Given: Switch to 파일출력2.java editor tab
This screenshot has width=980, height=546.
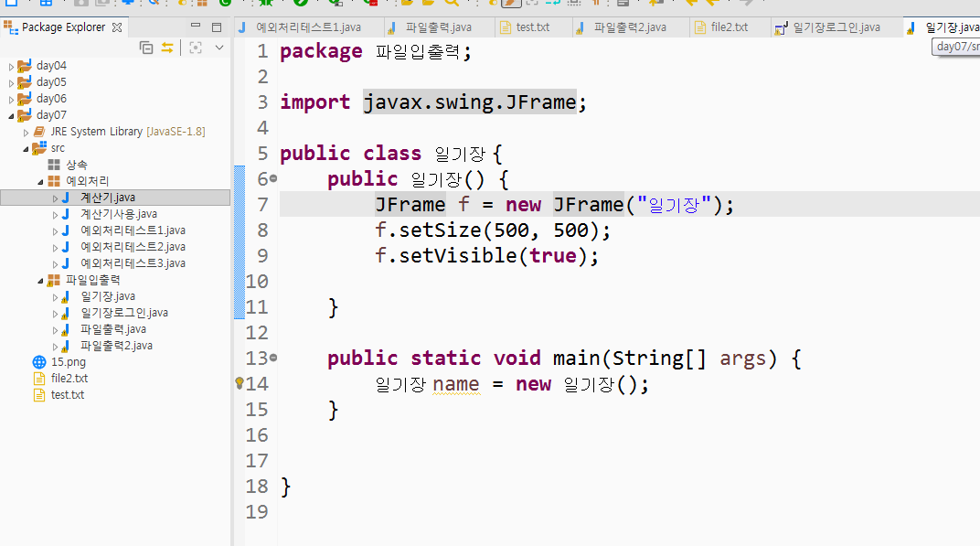Looking at the screenshot, I should pyautogui.click(x=629, y=27).
